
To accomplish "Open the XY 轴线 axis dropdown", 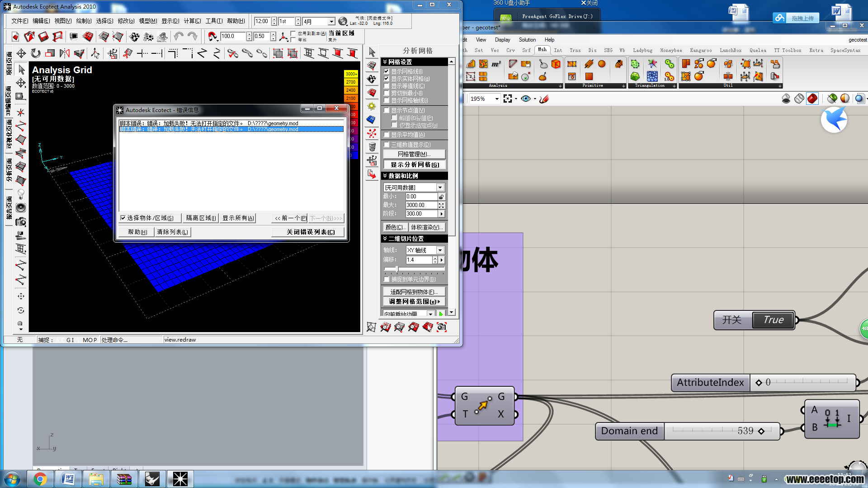I will click(x=439, y=250).
